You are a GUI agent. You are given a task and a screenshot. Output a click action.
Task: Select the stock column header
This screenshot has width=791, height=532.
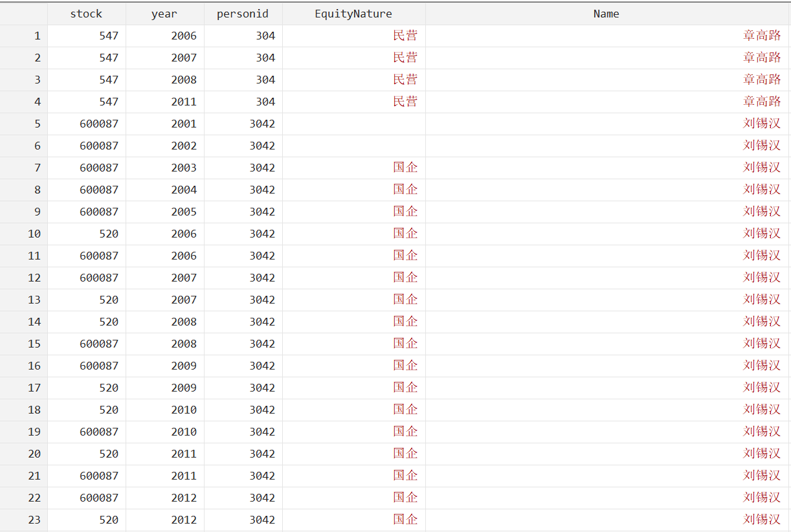[87, 14]
